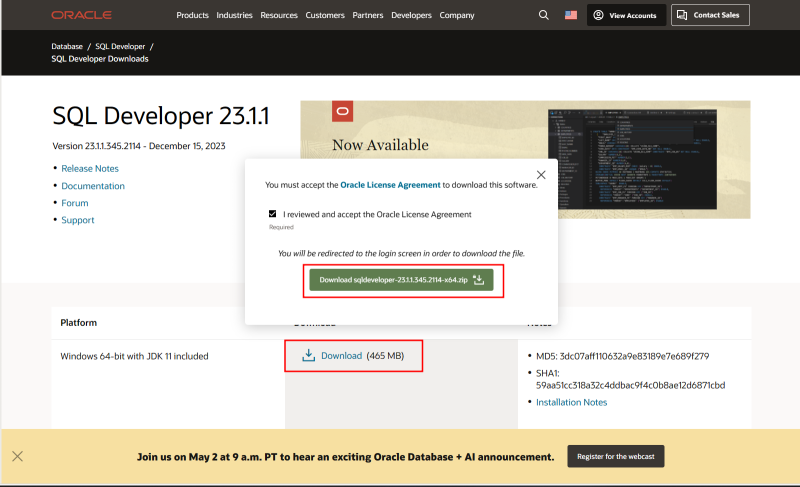Open the Developers menu

(411, 15)
